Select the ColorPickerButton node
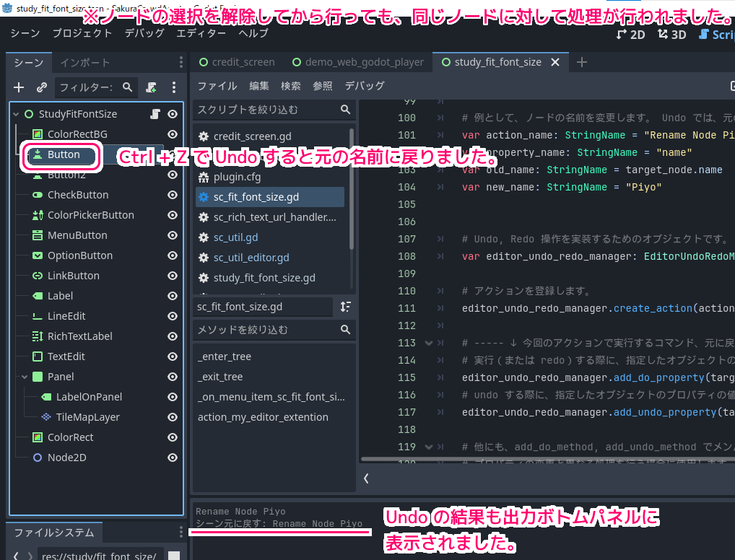 90,215
